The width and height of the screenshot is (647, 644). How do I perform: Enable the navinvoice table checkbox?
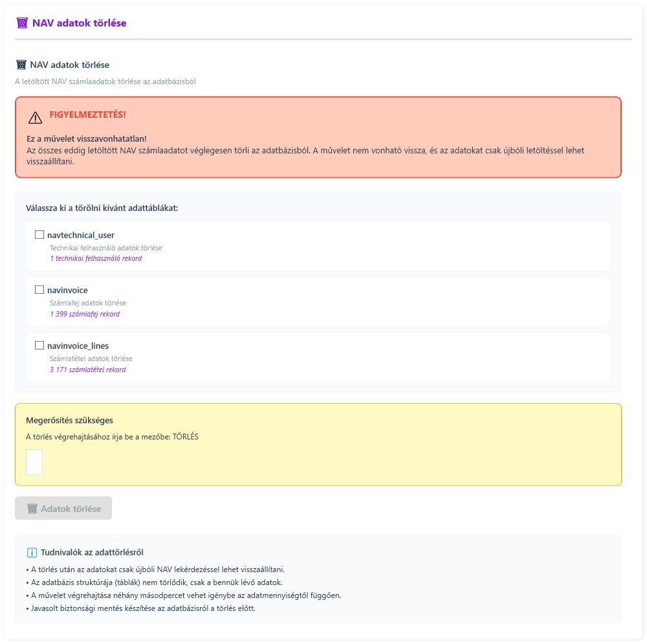(x=39, y=290)
